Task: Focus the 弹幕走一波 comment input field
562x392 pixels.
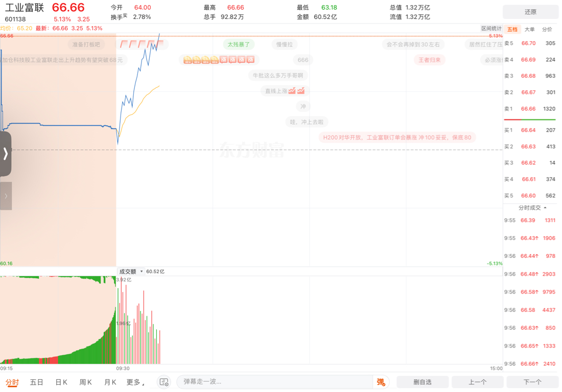Action: [274, 382]
